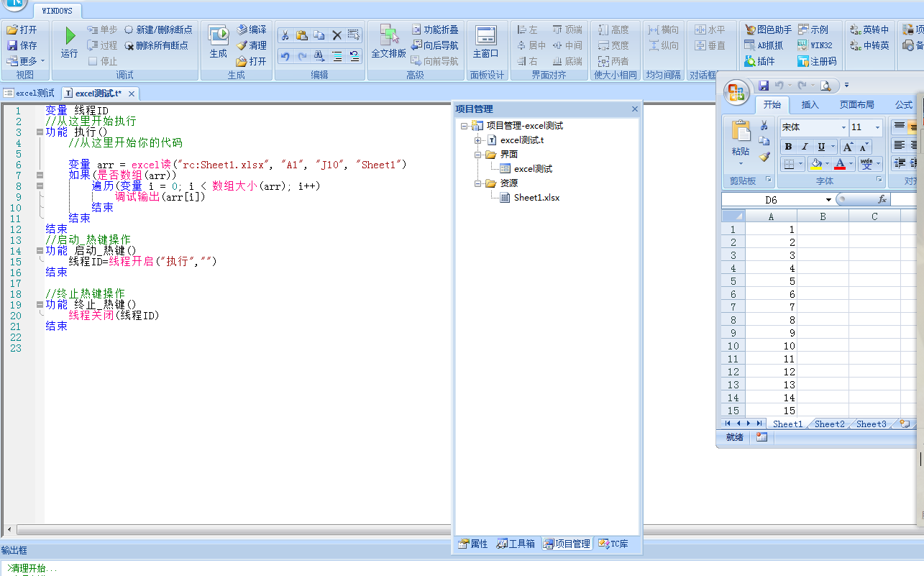Click the WIN32 tool

[x=815, y=45]
